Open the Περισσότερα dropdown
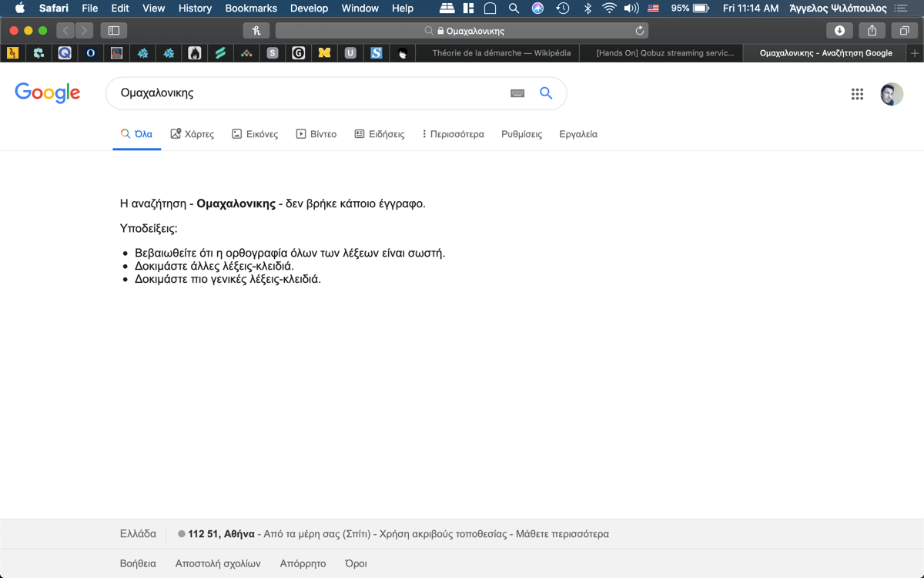Screen dimensions: 924x578 [454, 133]
